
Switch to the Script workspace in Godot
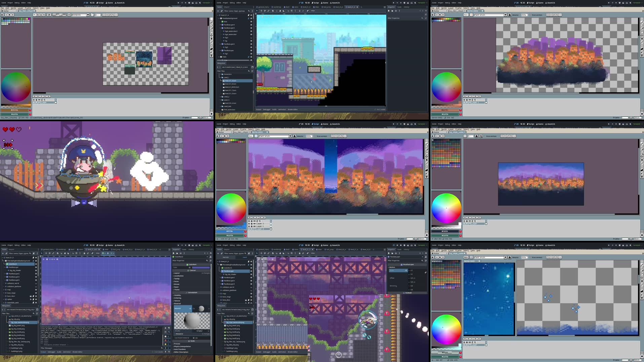(x=315, y=3)
